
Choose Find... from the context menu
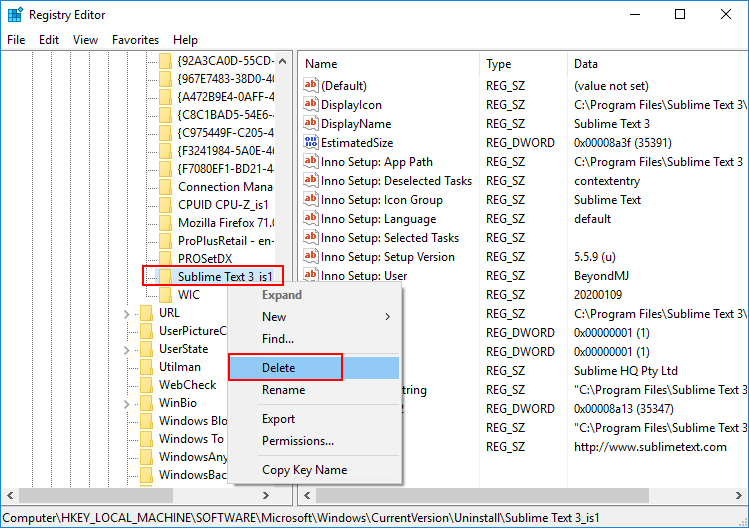[313, 339]
